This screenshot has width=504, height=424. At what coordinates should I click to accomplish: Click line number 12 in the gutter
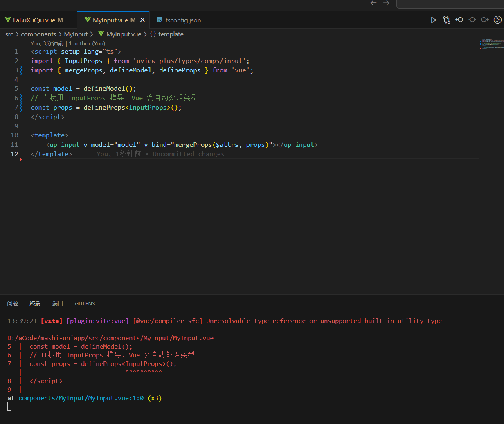click(14, 154)
